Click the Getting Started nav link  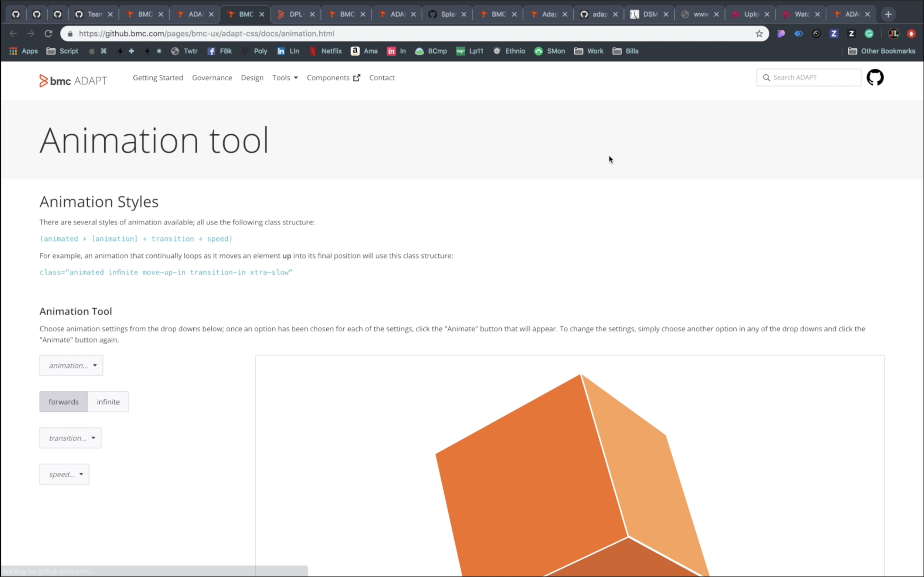pos(157,77)
